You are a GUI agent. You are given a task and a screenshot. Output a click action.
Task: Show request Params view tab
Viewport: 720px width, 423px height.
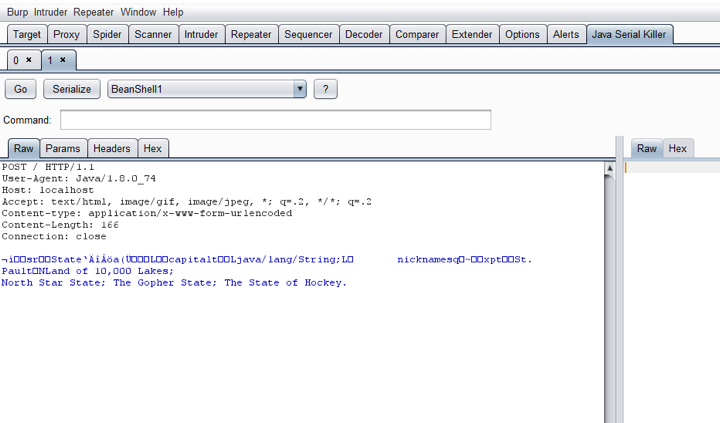pos(63,148)
